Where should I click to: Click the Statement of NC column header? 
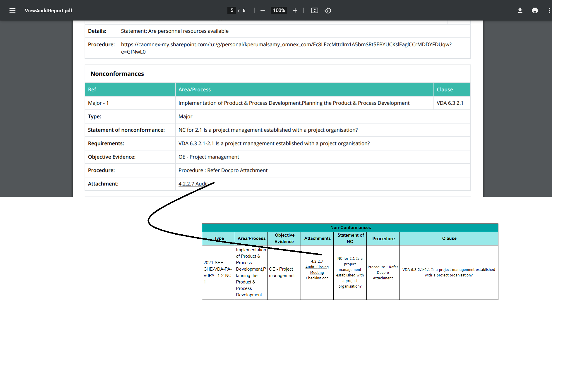(x=350, y=238)
